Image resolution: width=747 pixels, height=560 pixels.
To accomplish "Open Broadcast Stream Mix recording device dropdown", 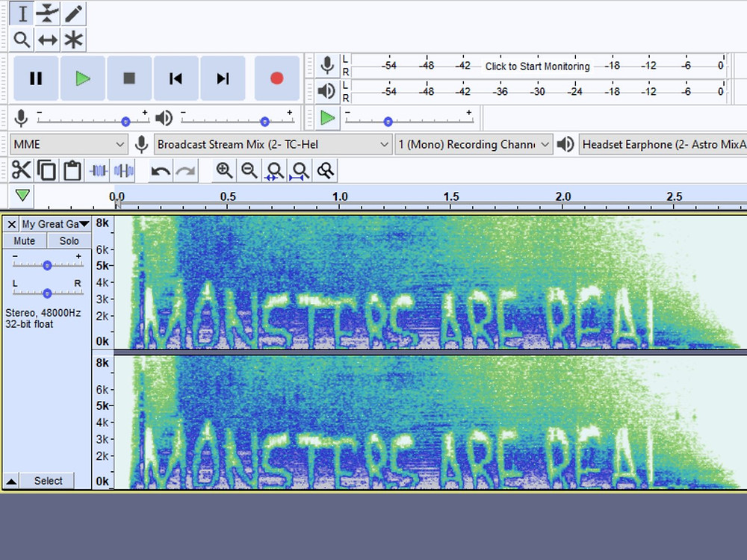I will pyautogui.click(x=273, y=144).
